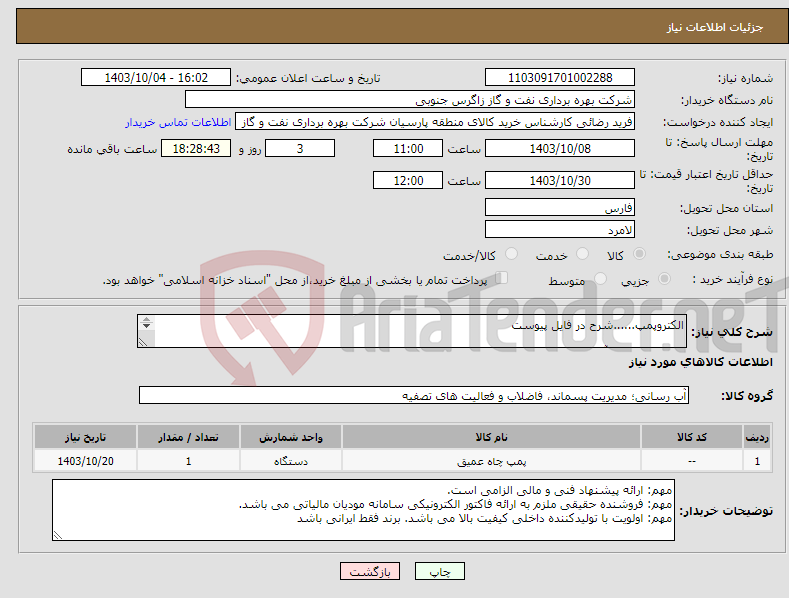Click the دستگاه unit cell
The image size is (789, 598).
pos(291,461)
